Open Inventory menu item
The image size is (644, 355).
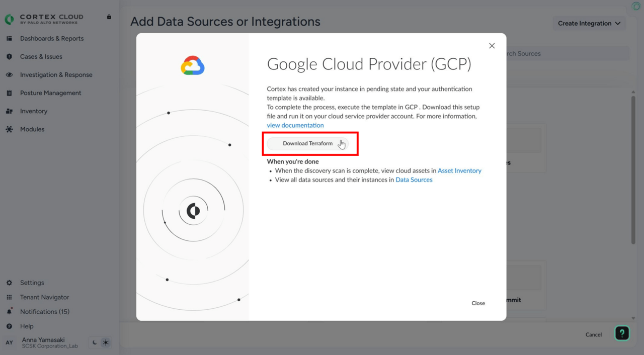pos(34,111)
